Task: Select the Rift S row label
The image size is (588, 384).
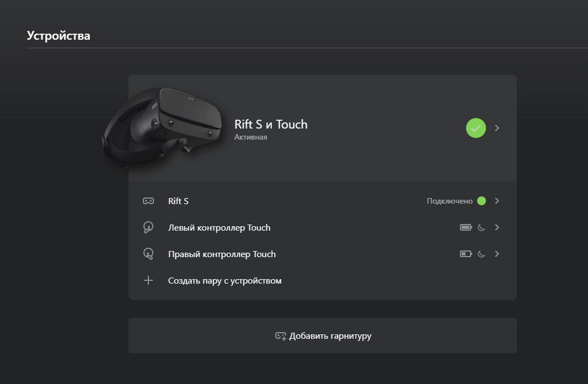Action: (178, 201)
